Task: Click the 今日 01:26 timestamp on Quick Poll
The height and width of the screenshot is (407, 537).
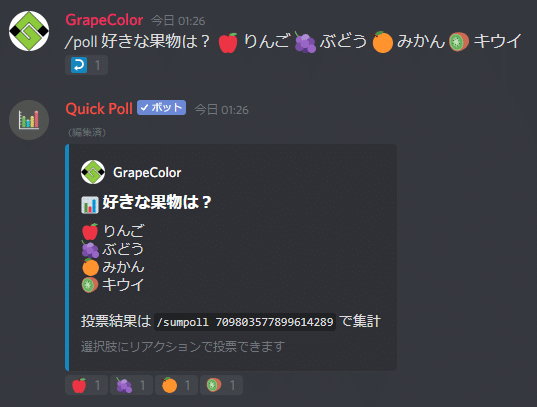Action: coord(221,110)
